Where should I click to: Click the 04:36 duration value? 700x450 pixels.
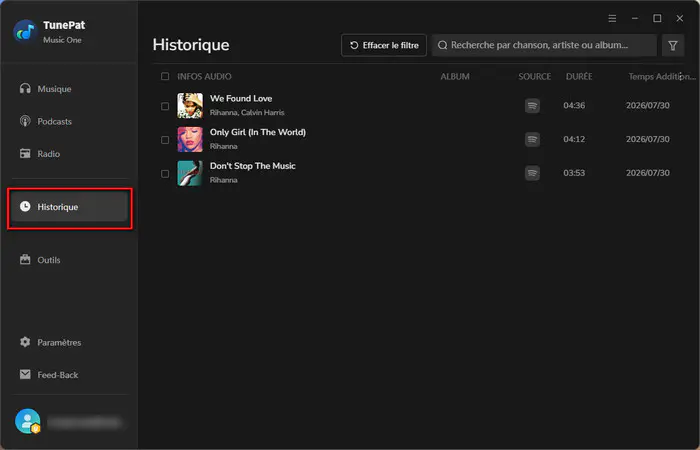pos(574,106)
